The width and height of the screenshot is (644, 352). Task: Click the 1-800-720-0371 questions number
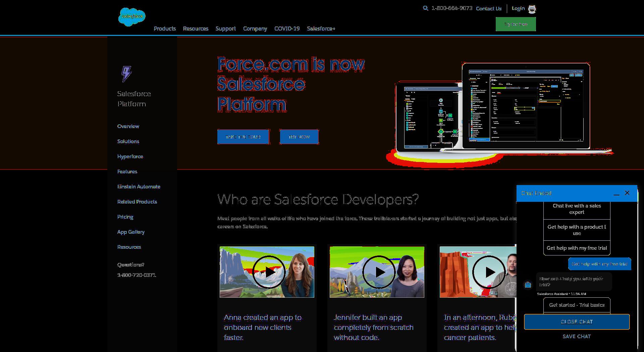[x=137, y=275]
